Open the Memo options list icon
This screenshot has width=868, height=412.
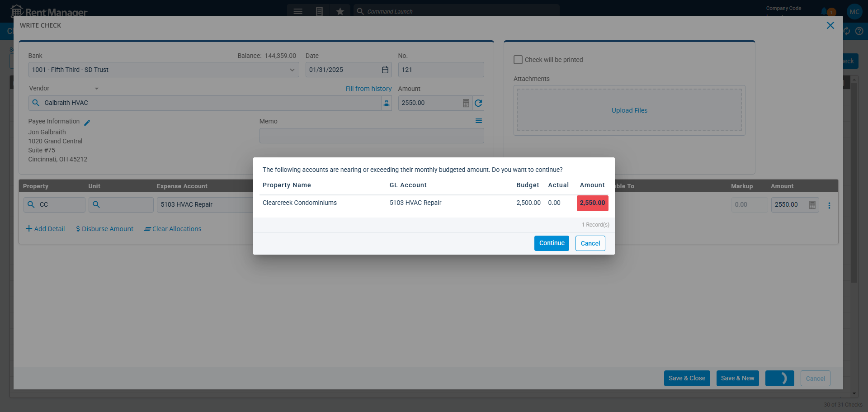click(479, 121)
